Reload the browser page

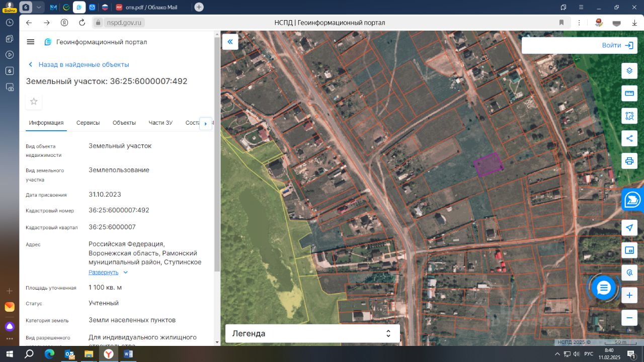(82, 23)
